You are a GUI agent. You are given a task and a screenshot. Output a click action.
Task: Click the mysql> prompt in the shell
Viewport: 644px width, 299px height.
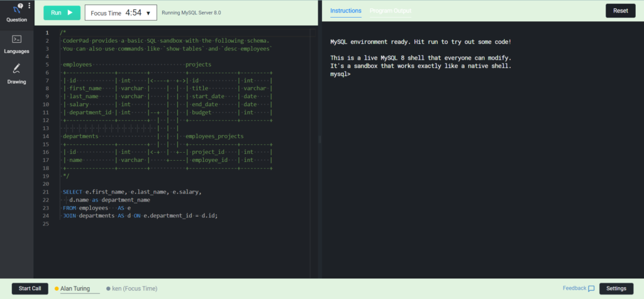340,74
